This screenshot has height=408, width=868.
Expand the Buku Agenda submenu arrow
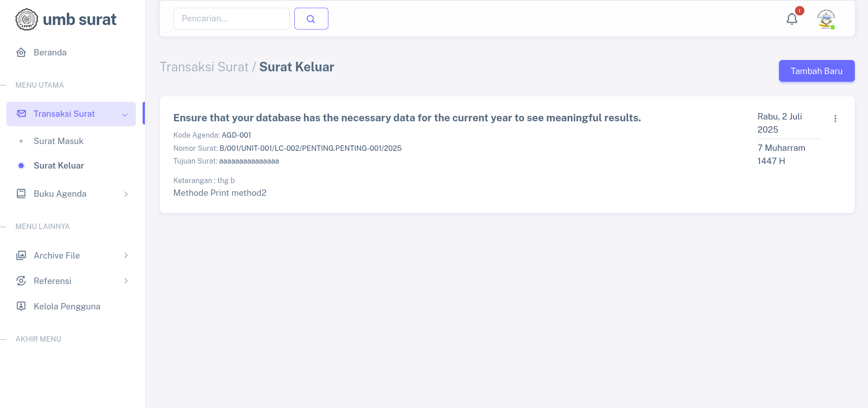(126, 194)
